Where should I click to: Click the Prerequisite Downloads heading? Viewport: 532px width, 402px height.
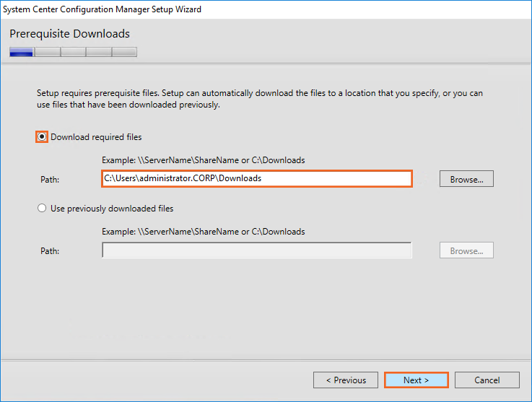[69, 34]
